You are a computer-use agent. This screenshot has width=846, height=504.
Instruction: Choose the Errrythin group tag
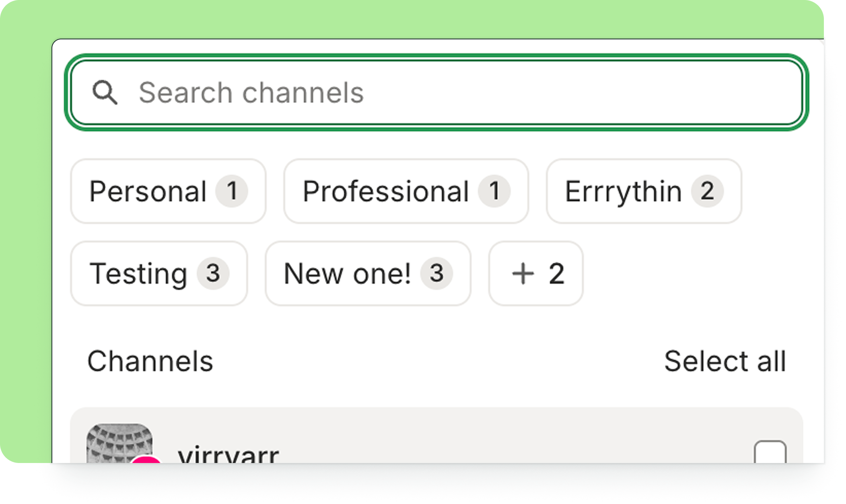tap(644, 191)
